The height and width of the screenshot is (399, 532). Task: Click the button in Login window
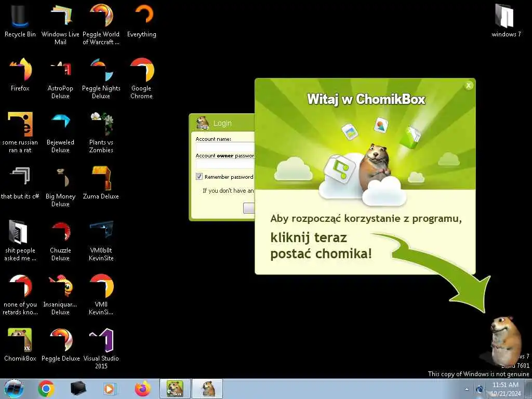point(249,208)
